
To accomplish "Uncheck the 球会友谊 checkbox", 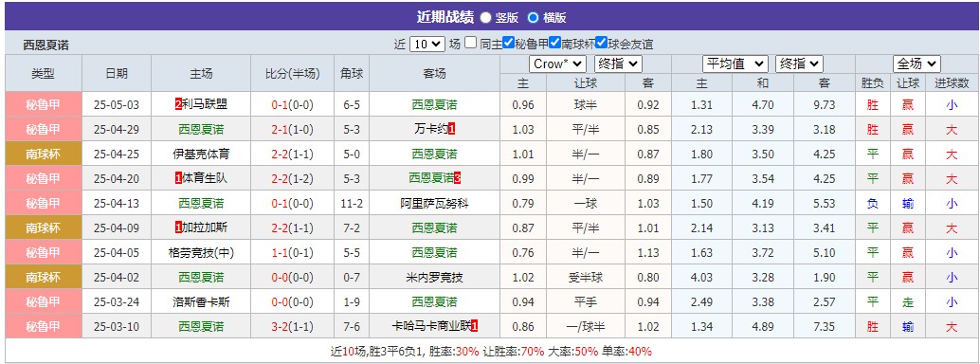I will (601, 44).
